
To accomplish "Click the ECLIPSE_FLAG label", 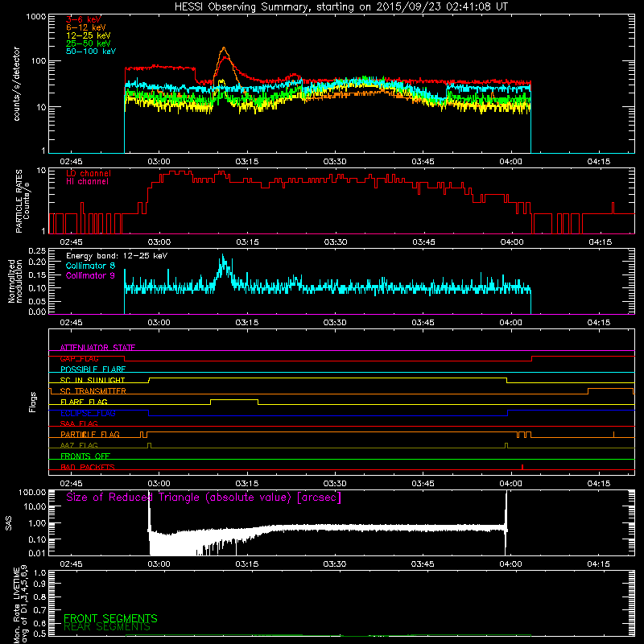I will 88,413.
